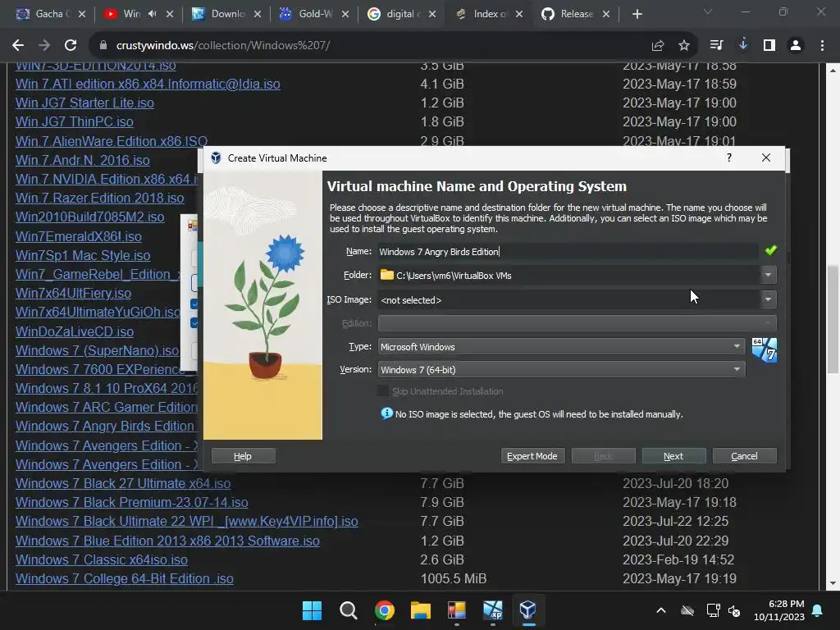Click the Help button in dialog

coord(243,456)
